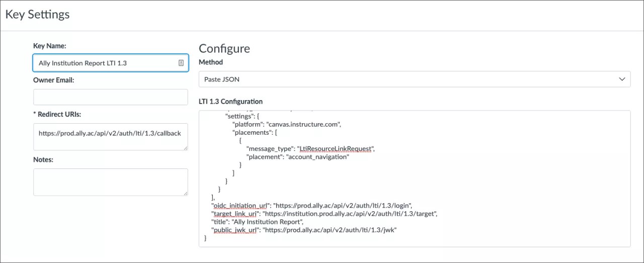Click the "public_jwk_url" key in JSON

[x=235, y=230]
